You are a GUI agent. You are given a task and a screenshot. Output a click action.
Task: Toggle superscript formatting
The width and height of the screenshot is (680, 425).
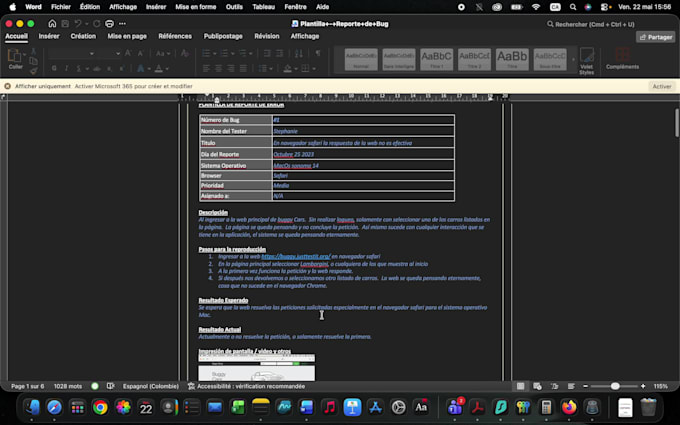(x=122, y=69)
